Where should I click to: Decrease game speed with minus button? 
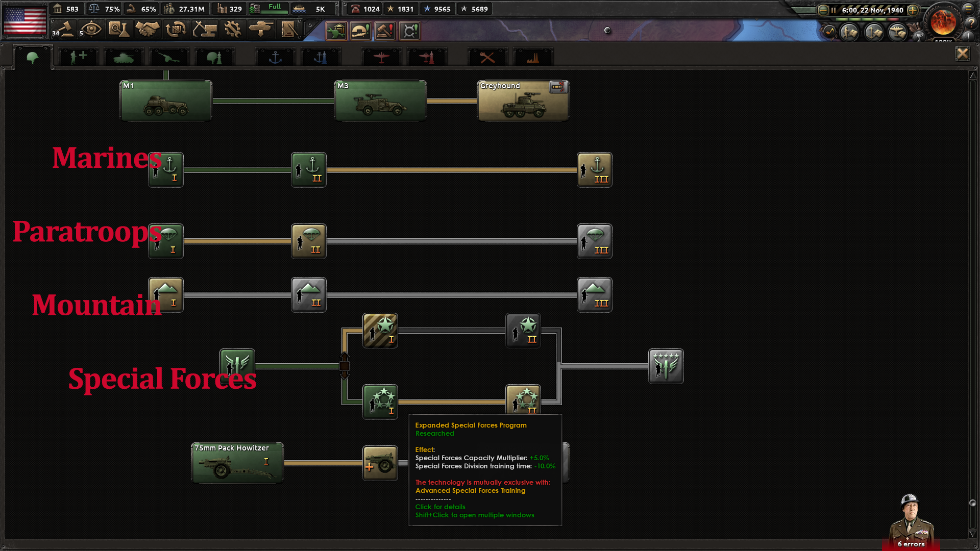pyautogui.click(x=823, y=10)
